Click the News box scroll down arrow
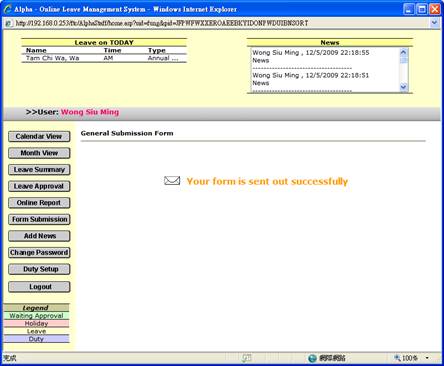The width and height of the screenshot is (444, 366). pyautogui.click(x=403, y=87)
